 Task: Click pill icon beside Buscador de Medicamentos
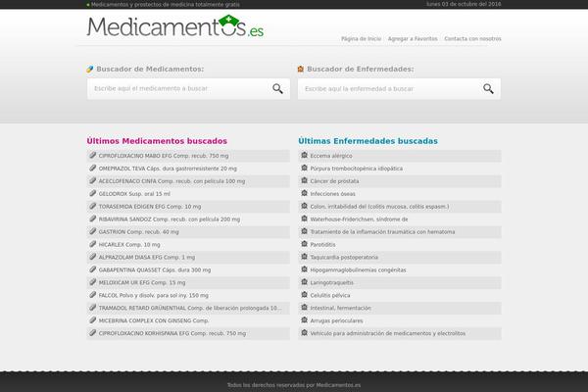pyautogui.click(x=90, y=69)
